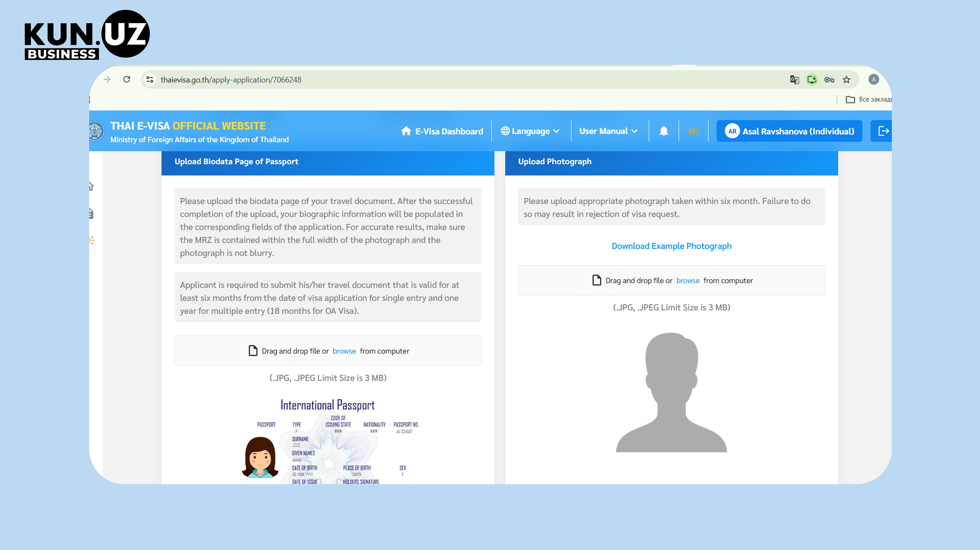Click the Thai government emblem logo
Screen dimensions: 980x550
(97, 131)
